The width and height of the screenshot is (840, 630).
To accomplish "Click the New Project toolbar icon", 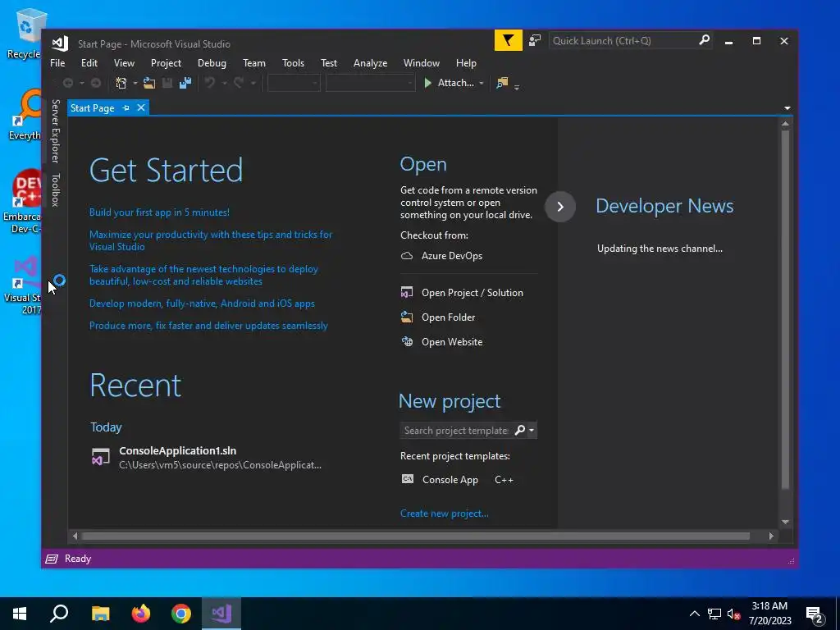I will tap(121, 83).
